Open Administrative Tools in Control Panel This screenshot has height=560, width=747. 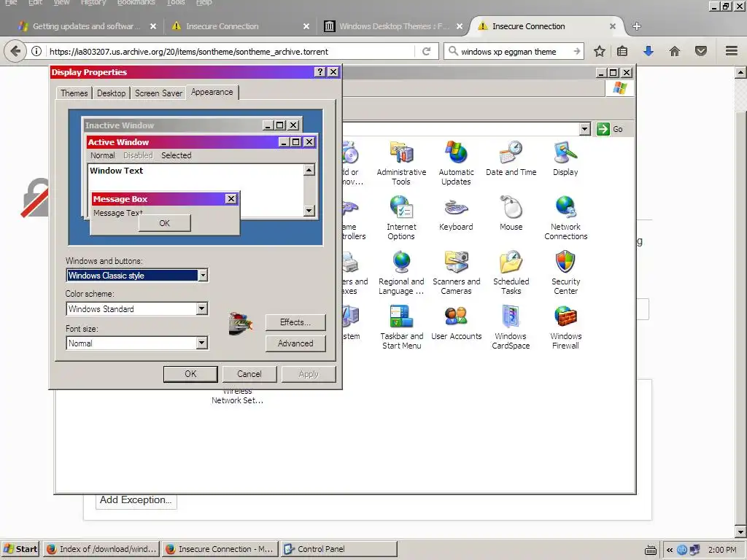[401, 163]
